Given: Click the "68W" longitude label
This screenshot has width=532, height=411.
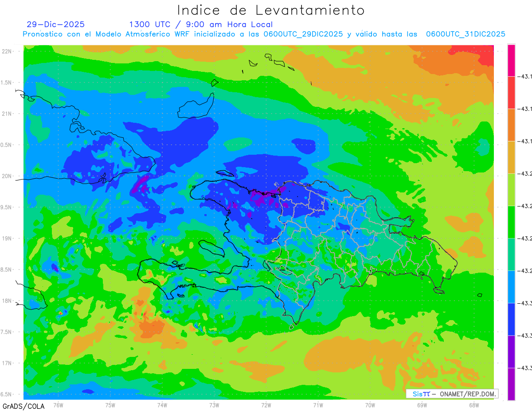Looking at the screenshot, I should click(473, 405).
